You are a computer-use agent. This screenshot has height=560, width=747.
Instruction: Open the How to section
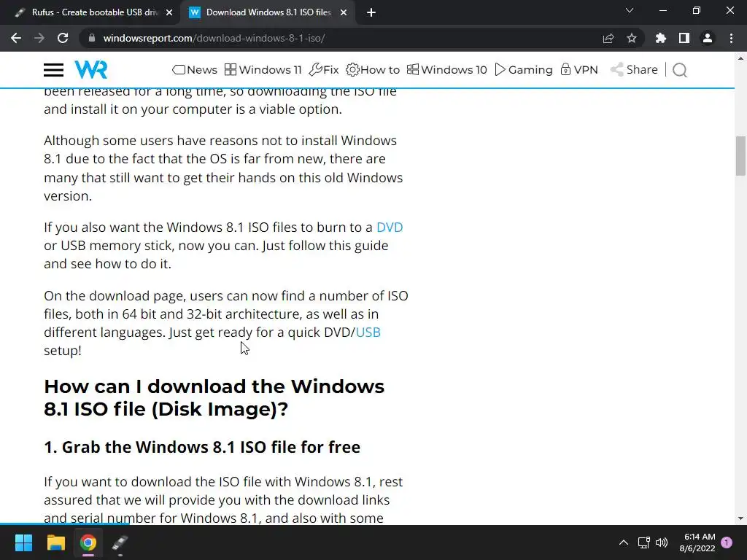tap(373, 69)
